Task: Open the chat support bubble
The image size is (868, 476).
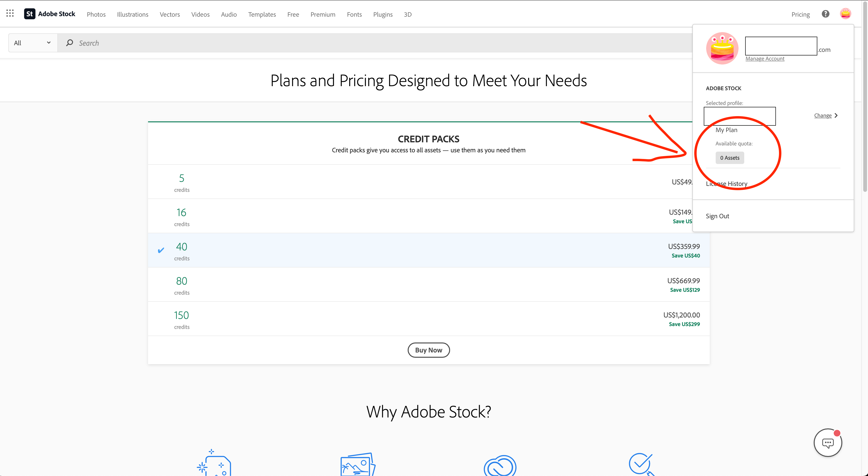Action: click(828, 443)
